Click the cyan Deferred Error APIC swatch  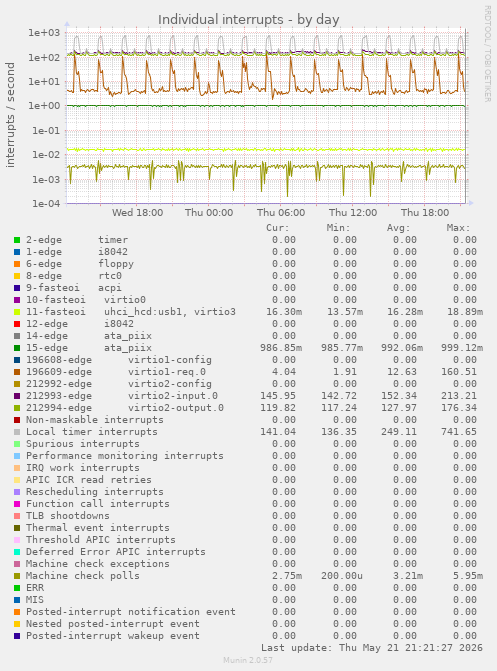point(17,552)
